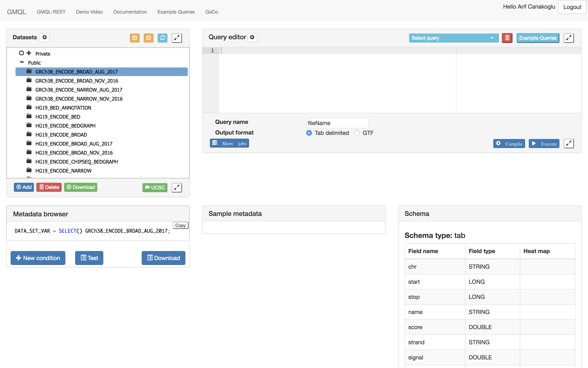Refresh the datasets list
Viewport: 588px width, 368px height.
162,38
